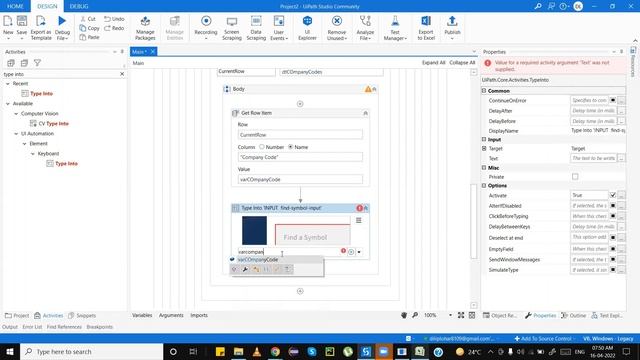Toggle the EmptyField checkbox
640x360 pixels.
pos(613,249)
